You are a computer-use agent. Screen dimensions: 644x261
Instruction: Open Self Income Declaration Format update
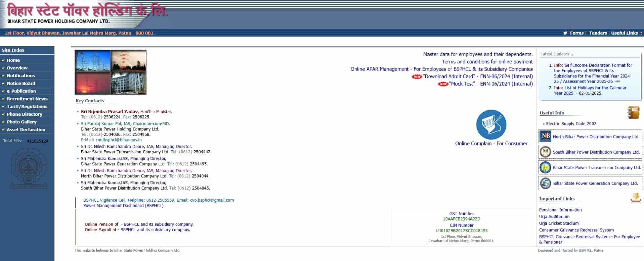pos(593,73)
